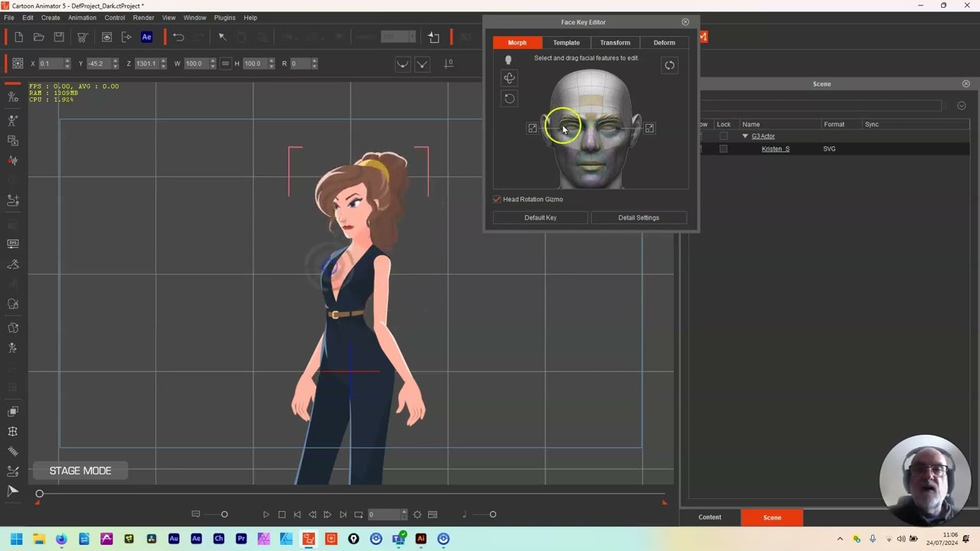Viewport: 980px width, 551px height.
Task: Toggle Lock checkbox for G3 Actor row
Action: [723, 136]
